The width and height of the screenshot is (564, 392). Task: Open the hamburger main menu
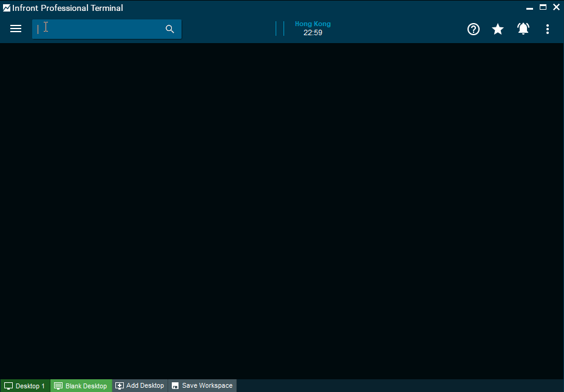point(16,29)
